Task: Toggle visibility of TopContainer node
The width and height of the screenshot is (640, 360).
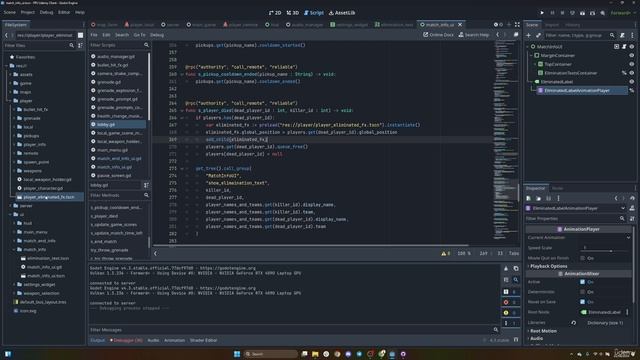Action: click(632, 64)
